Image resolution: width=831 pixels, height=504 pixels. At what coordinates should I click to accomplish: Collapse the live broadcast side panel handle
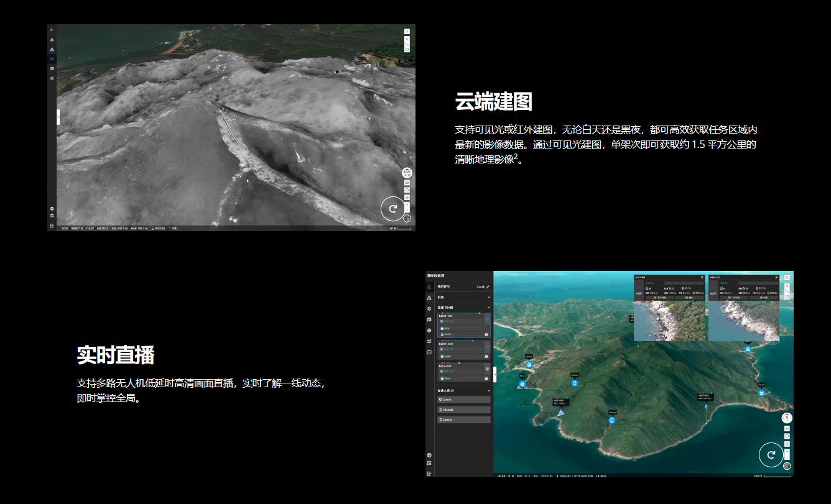coord(495,374)
